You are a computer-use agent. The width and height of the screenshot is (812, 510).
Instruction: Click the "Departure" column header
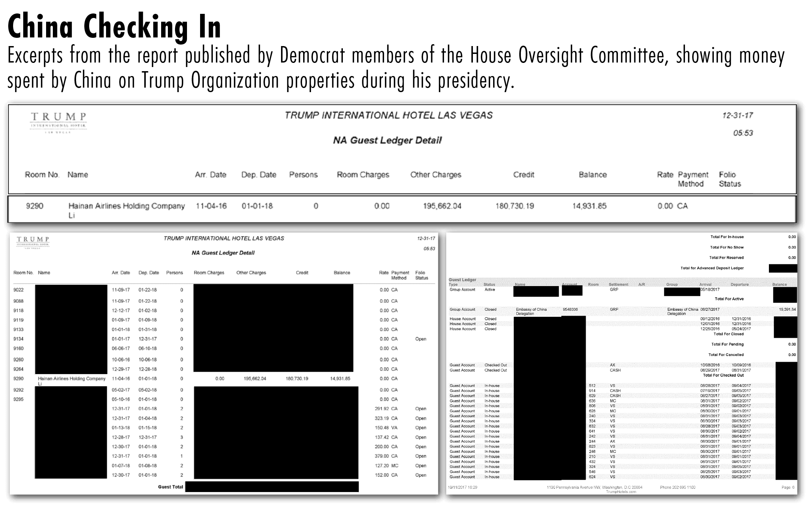[x=740, y=285]
